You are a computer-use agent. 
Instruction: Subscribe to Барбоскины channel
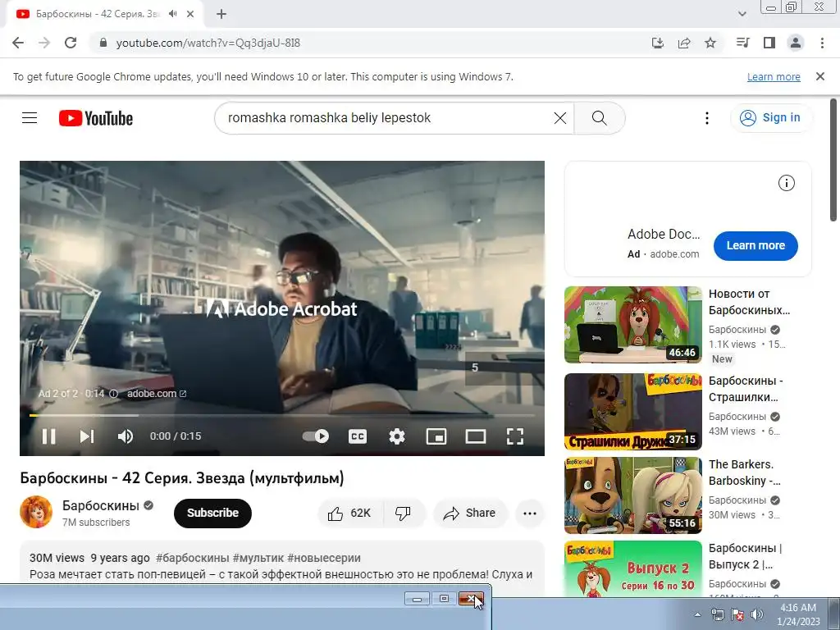(212, 513)
